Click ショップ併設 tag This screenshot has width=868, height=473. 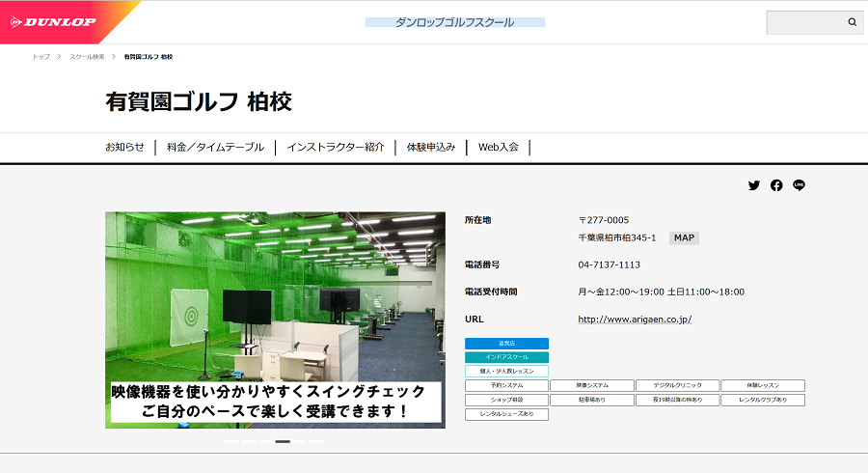pyautogui.click(x=506, y=400)
